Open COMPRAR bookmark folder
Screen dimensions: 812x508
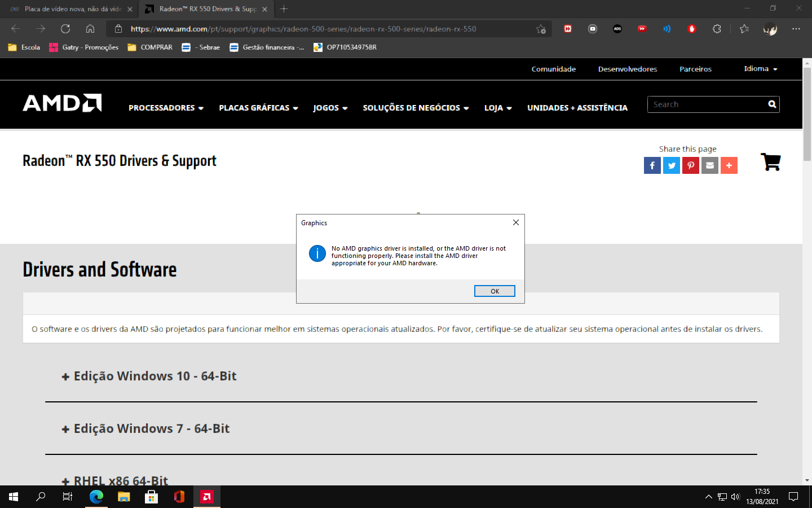point(150,47)
